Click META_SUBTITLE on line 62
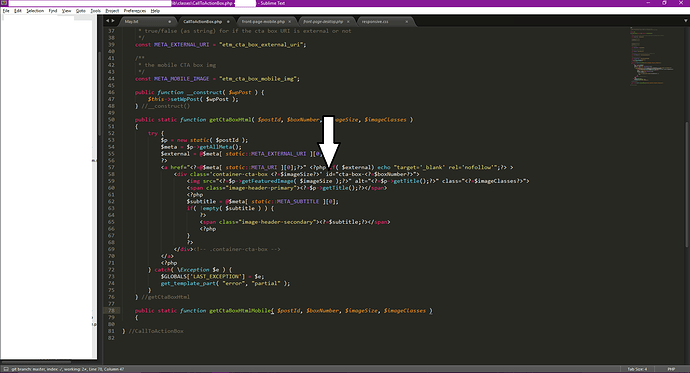 pos(298,201)
